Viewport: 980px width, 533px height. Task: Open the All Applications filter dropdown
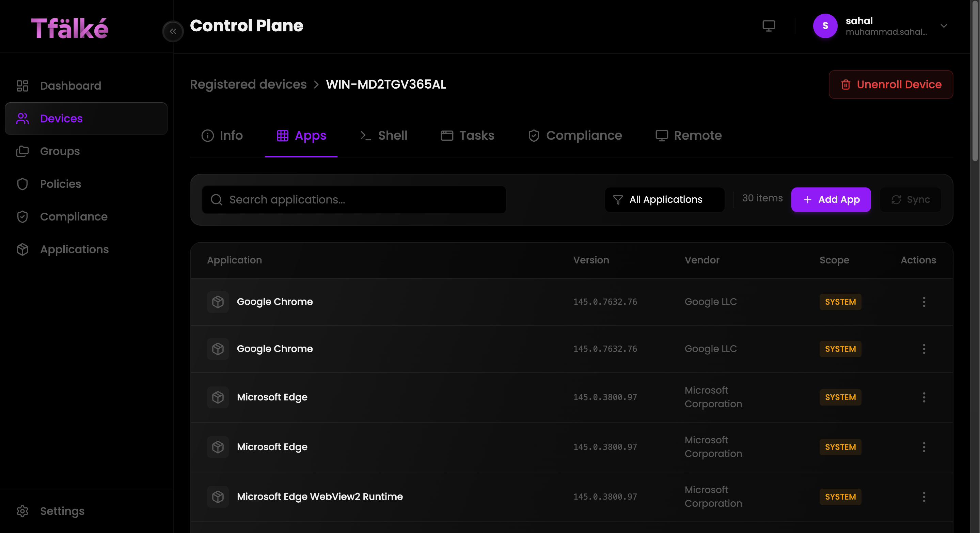tap(665, 199)
